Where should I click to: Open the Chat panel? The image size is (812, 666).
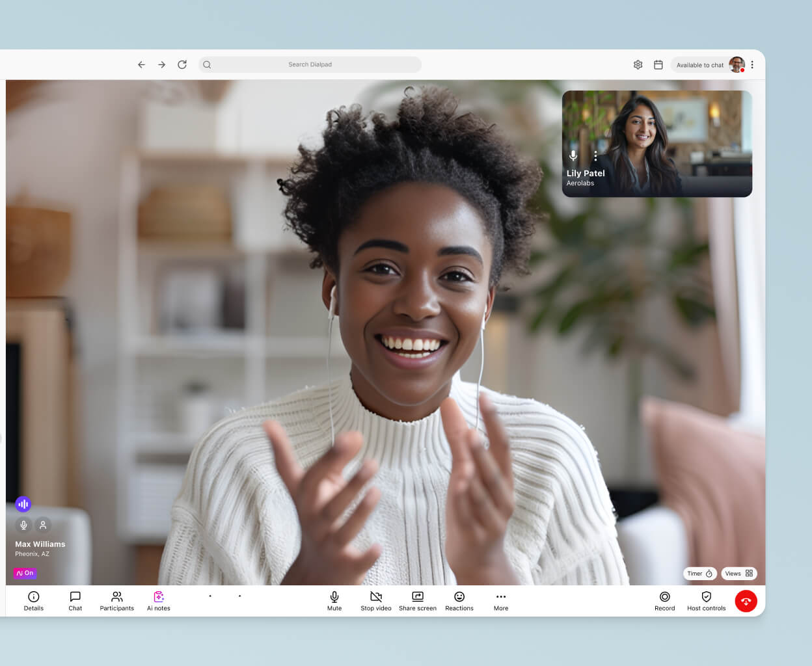[75, 600]
